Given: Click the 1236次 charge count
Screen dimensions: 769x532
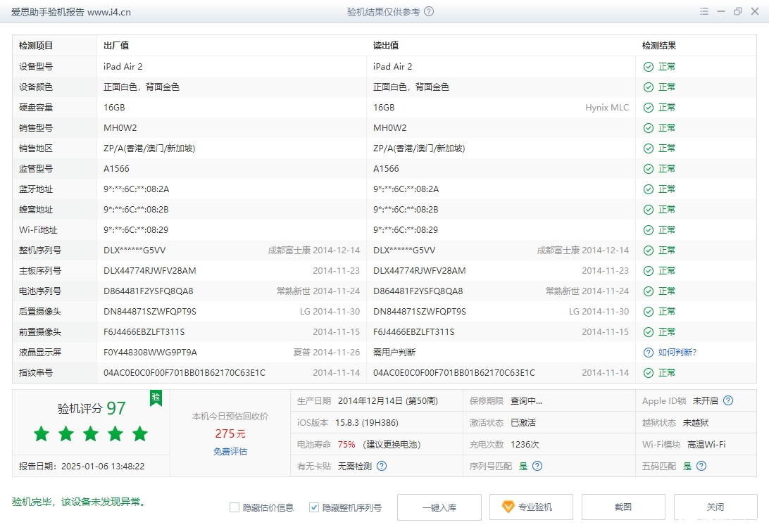Looking at the screenshot, I should 525,444.
